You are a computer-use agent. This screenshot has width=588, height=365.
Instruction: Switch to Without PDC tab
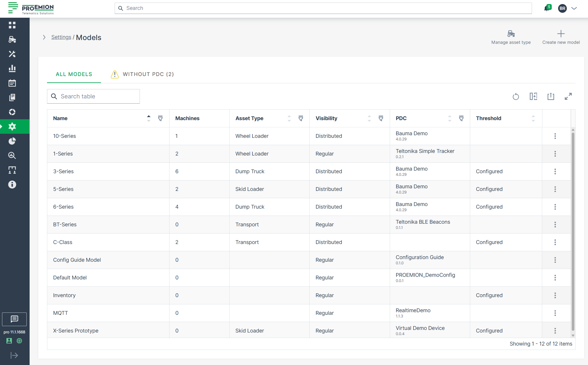pyautogui.click(x=143, y=74)
